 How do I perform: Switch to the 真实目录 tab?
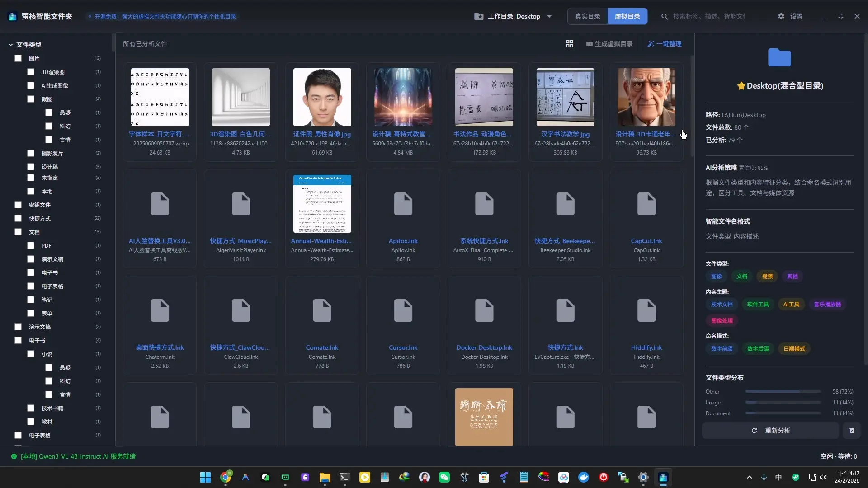(x=587, y=16)
